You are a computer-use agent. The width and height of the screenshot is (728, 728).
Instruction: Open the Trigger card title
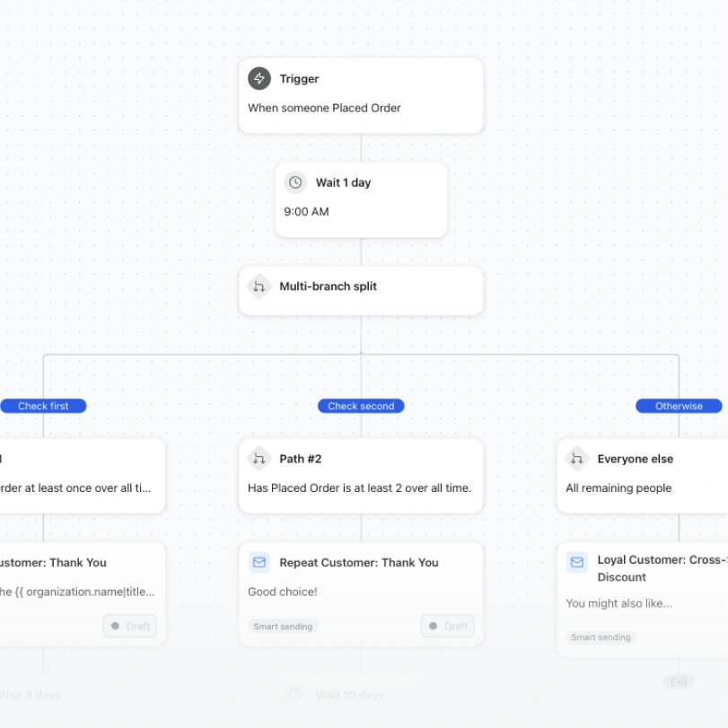[299, 79]
